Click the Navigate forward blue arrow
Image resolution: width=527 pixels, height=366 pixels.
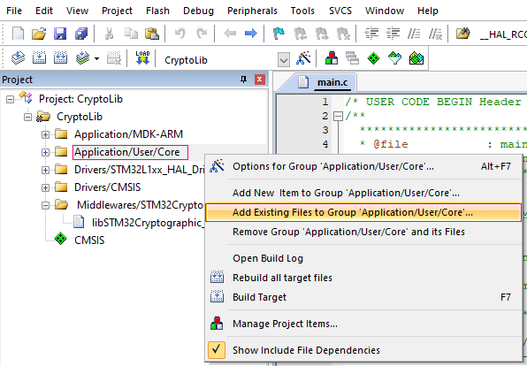coord(251,33)
